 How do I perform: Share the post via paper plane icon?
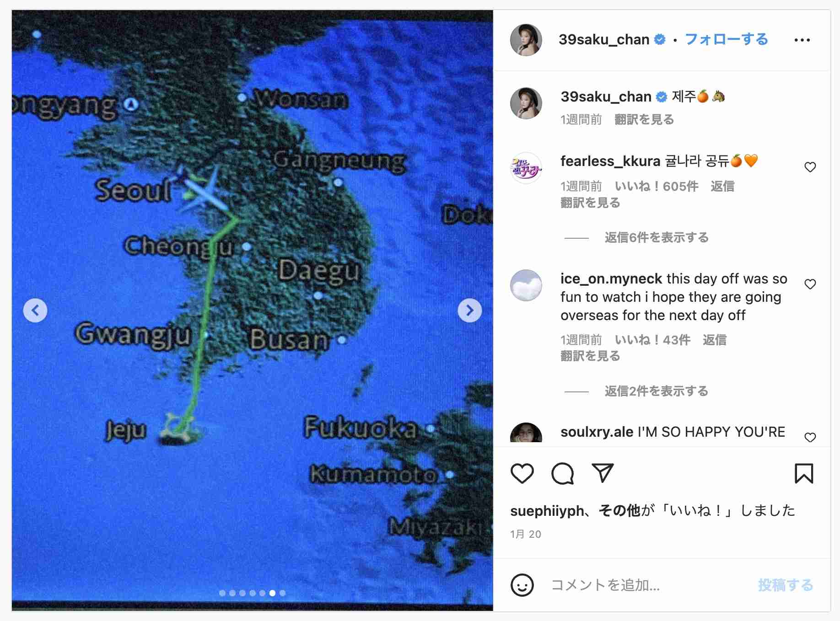point(603,473)
